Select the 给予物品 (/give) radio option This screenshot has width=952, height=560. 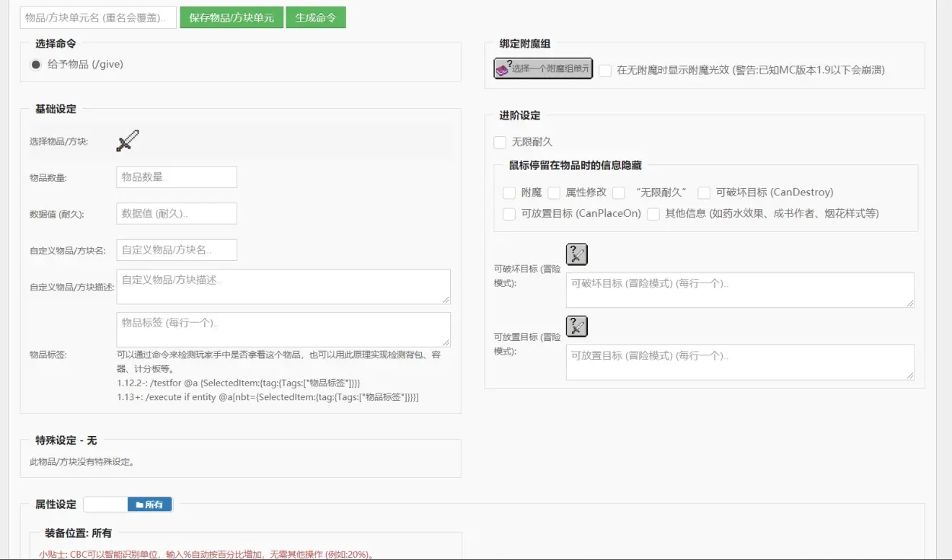point(36,65)
